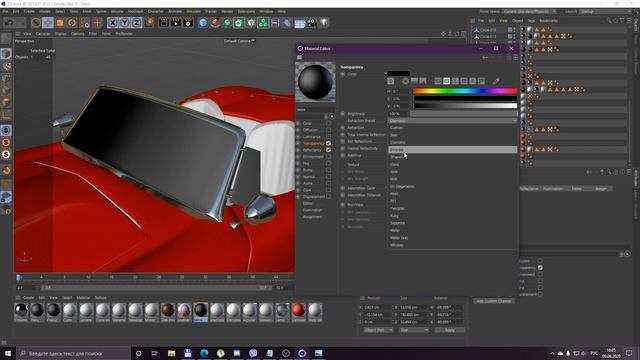Image resolution: width=640 pixels, height=360 pixels.
Task: Click the Value gradient slider
Action: tap(465, 106)
